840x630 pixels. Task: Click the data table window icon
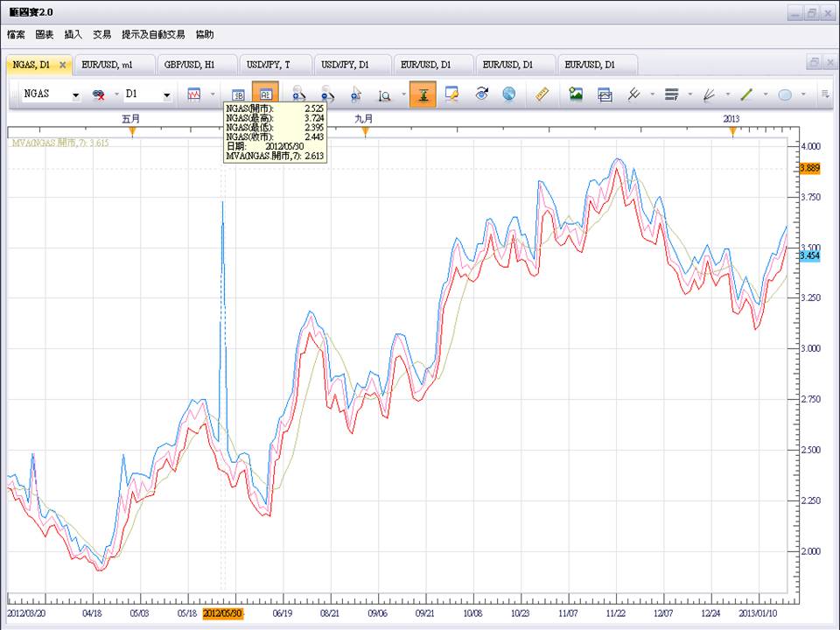click(238, 94)
